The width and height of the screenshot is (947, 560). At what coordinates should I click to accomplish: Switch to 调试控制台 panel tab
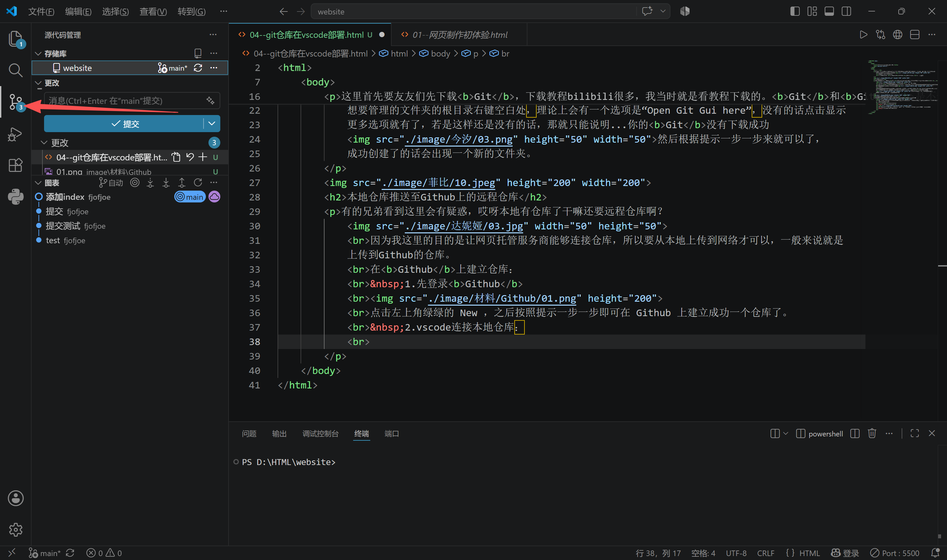coord(321,433)
